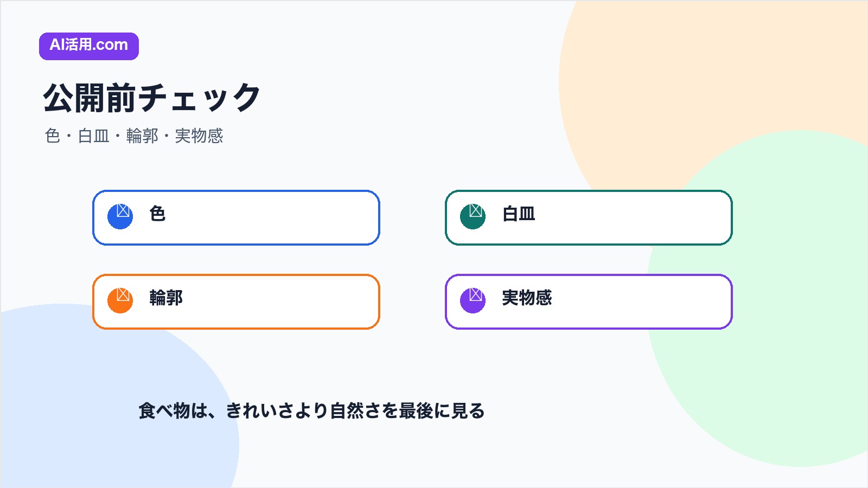
Task: Click the 白皿 label text
Action: tap(519, 214)
